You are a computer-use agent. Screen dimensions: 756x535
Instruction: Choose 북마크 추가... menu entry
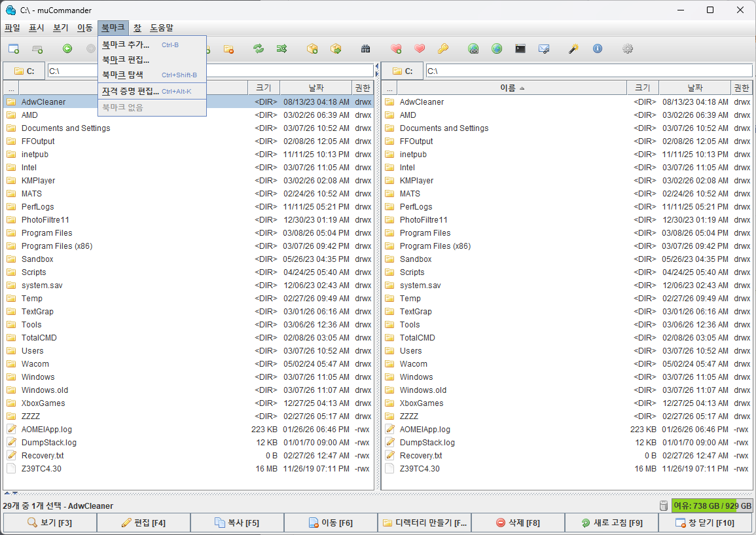pyautogui.click(x=152, y=45)
